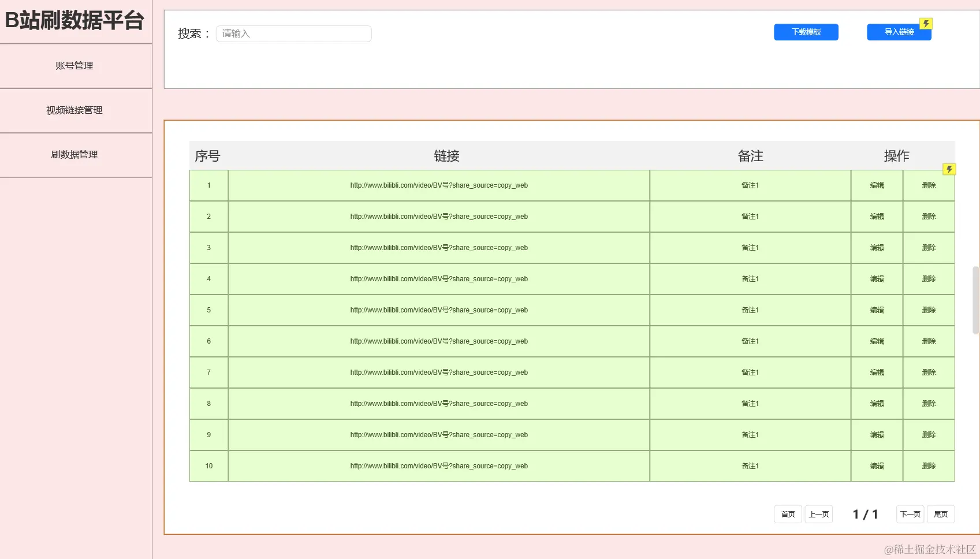The image size is (980, 559).
Task: Click the 下载模板 button
Action: (x=806, y=32)
